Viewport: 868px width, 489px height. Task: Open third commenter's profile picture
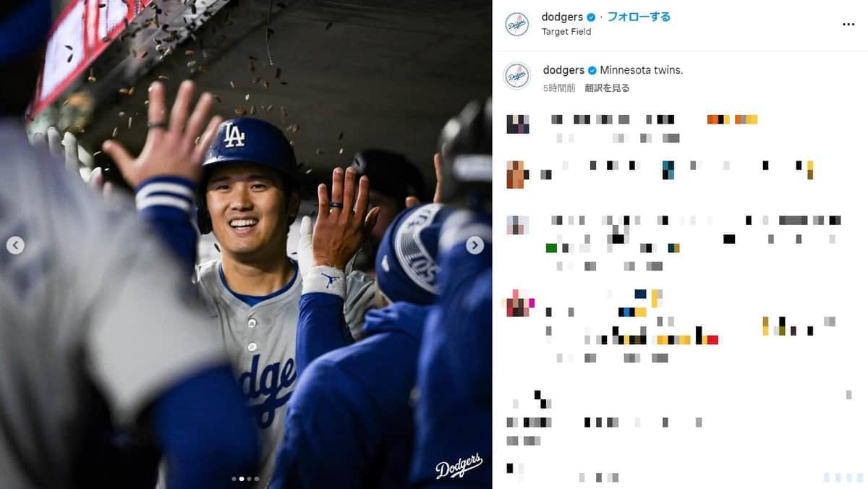tap(517, 224)
